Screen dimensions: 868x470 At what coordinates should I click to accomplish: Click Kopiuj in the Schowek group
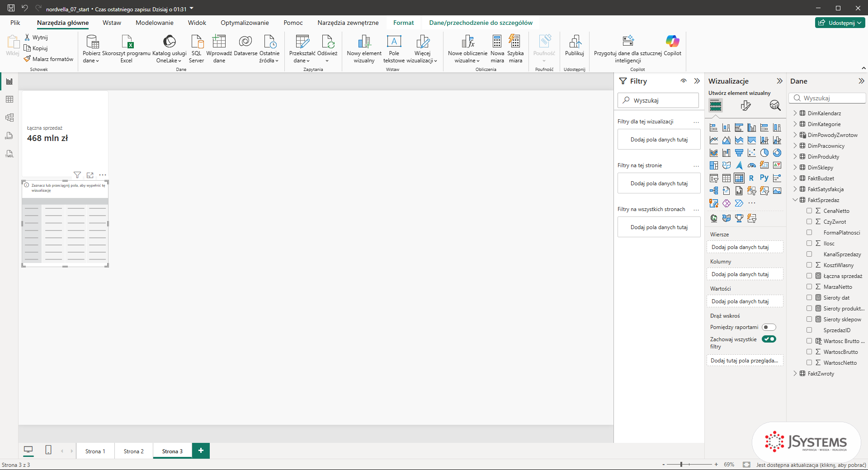click(36, 48)
